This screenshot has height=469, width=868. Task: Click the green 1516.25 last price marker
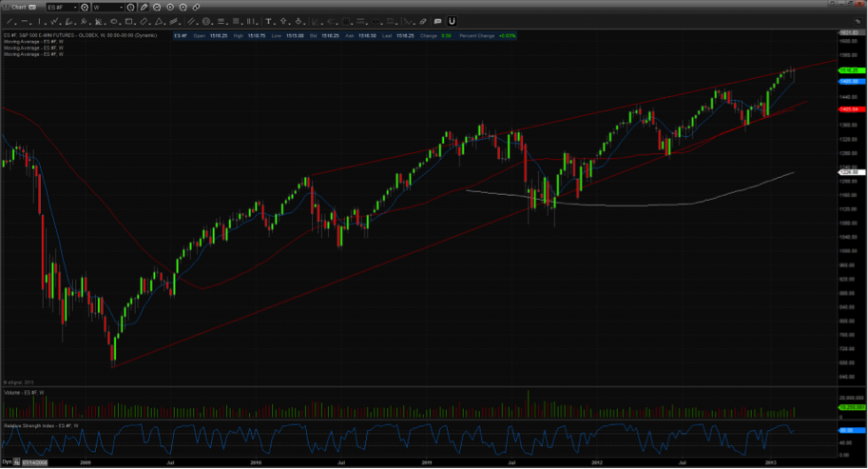(852, 70)
